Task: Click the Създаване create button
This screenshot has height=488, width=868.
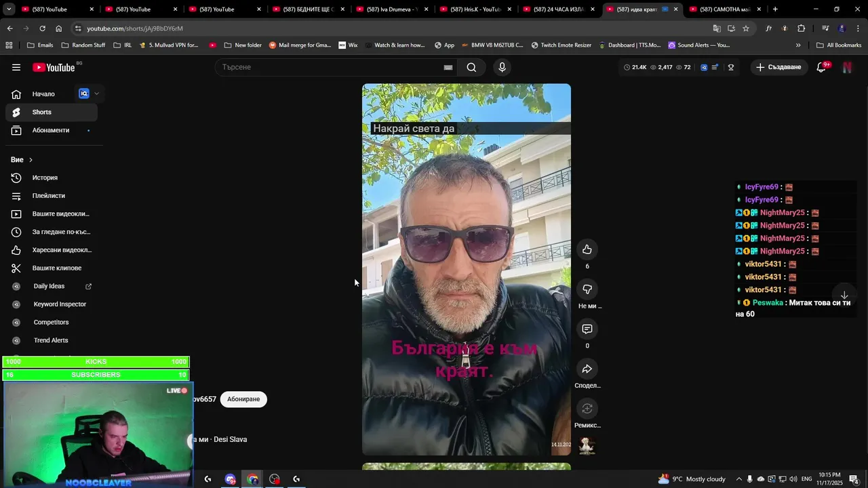Action: pos(778,67)
